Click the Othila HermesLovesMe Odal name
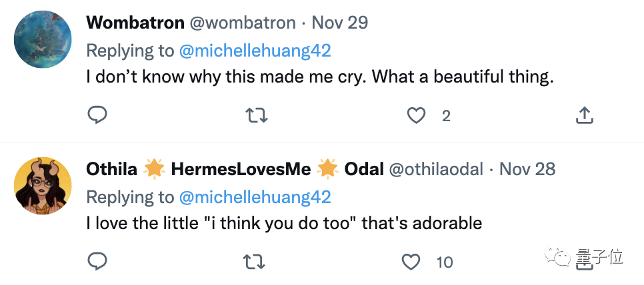 235,169
